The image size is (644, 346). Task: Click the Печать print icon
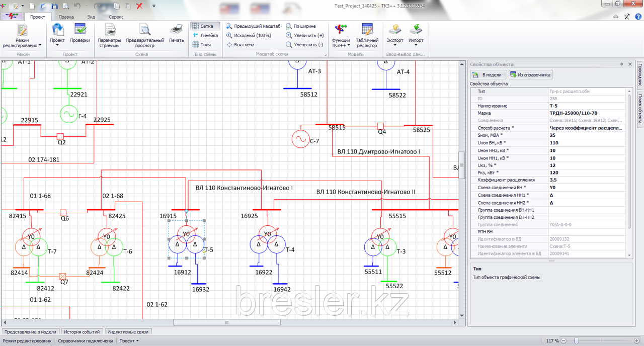[177, 34]
